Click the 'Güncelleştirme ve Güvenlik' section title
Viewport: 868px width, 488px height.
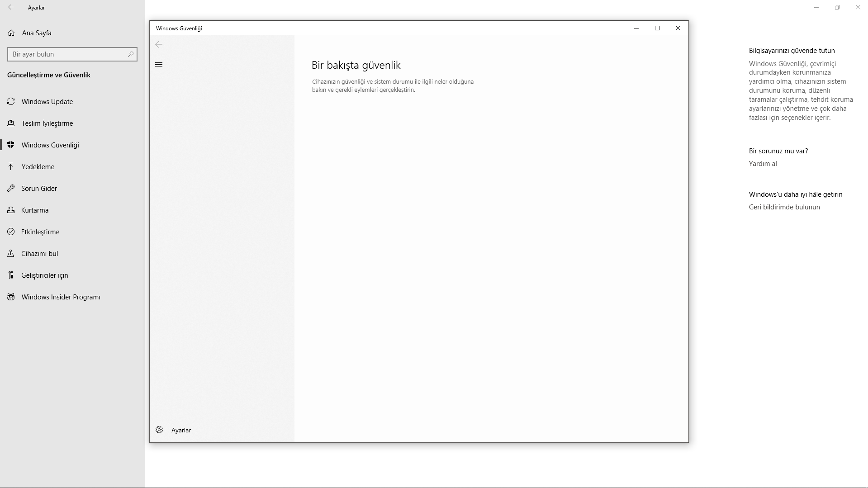49,75
